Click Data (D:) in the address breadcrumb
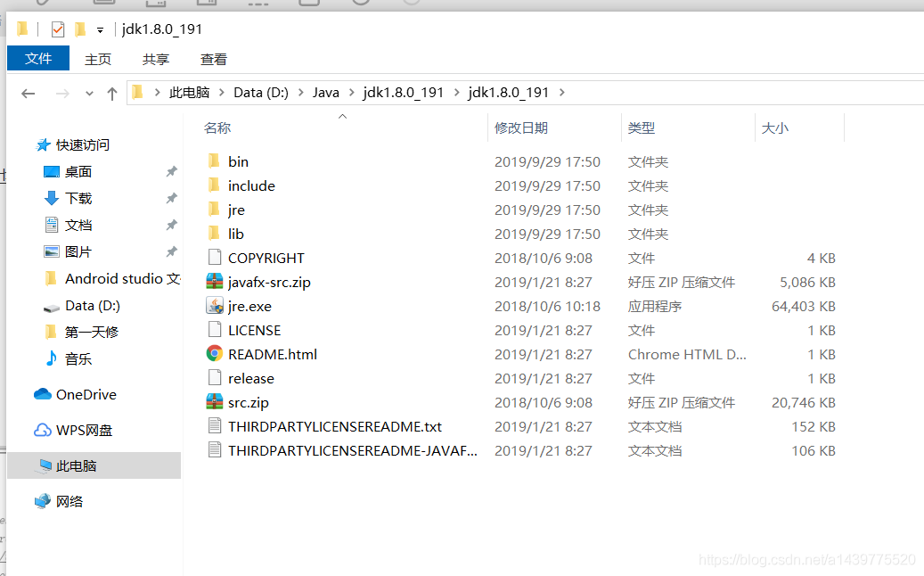This screenshot has height=576, width=924. click(x=261, y=93)
